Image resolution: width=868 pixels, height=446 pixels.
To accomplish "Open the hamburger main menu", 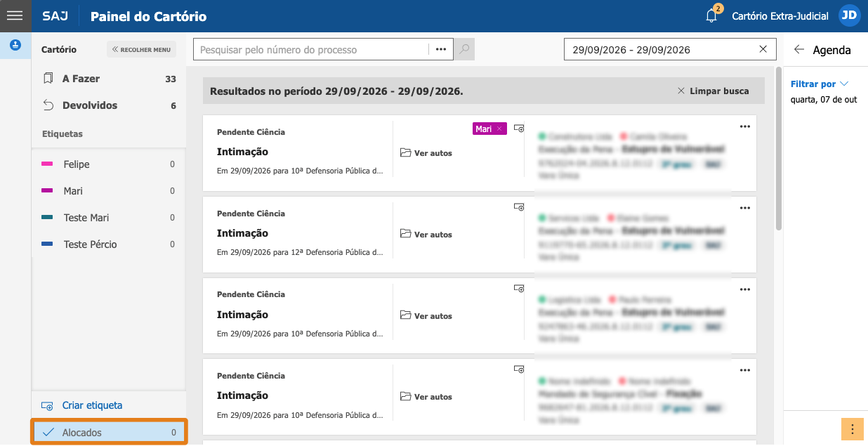I will (x=15, y=15).
